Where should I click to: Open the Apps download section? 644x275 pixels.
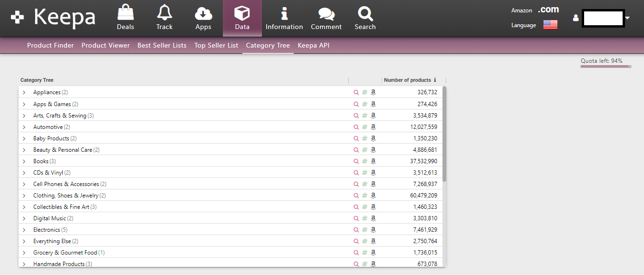[x=203, y=18]
